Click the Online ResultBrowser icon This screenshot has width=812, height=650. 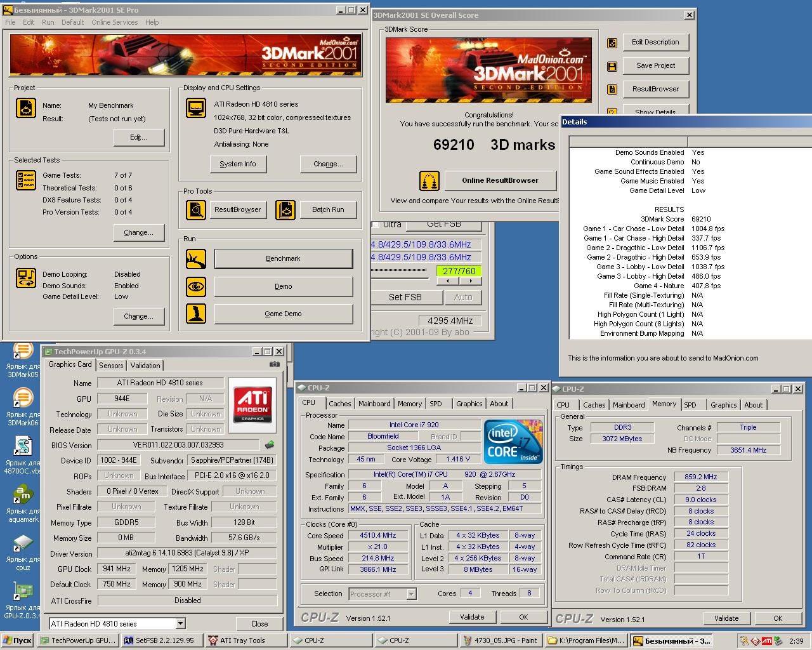click(x=429, y=181)
